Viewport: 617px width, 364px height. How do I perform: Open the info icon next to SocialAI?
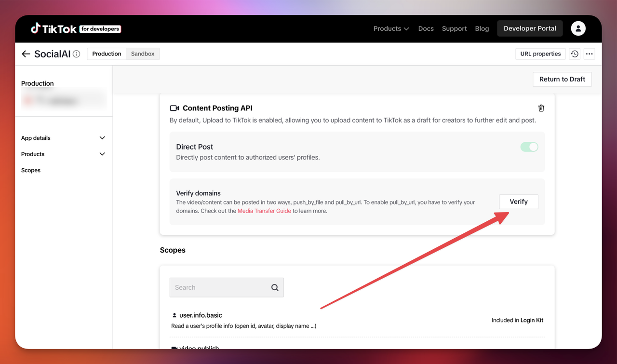[x=77, y=54]
